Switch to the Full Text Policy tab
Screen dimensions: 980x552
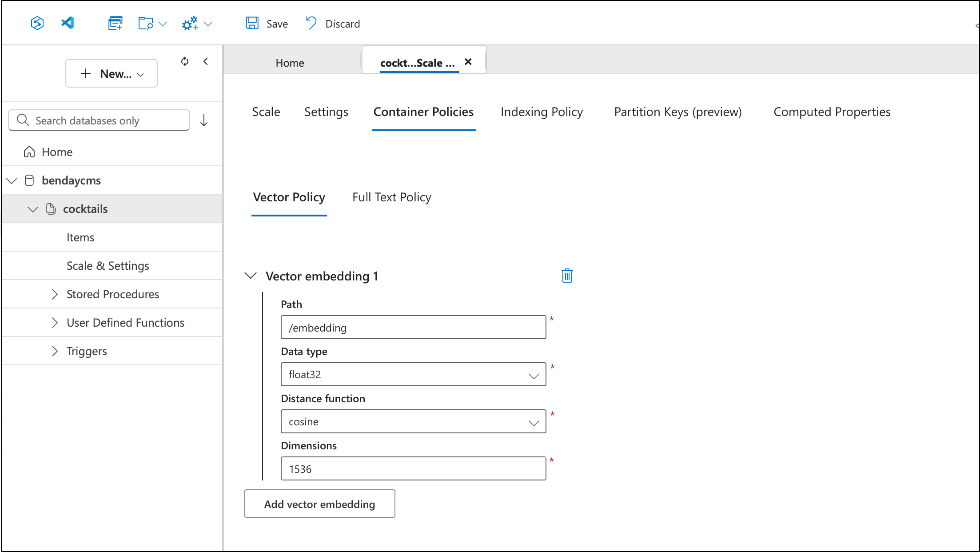[391, 197]
